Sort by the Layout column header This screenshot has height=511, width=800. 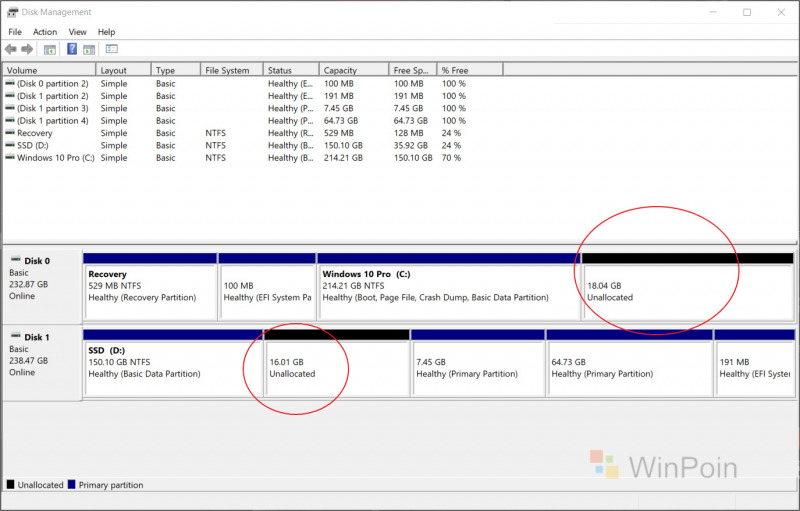[123, 70]
